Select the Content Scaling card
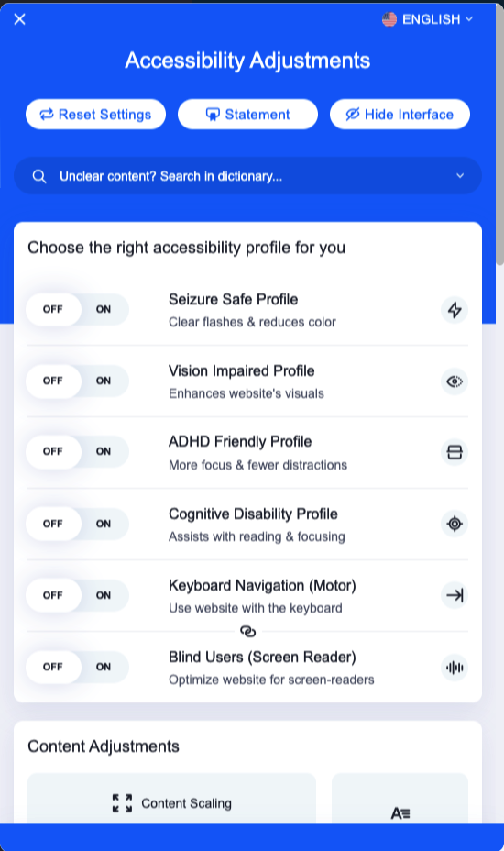Image resolution: width=504 pixels, height=851 pixels. click(x=171, y=799)
